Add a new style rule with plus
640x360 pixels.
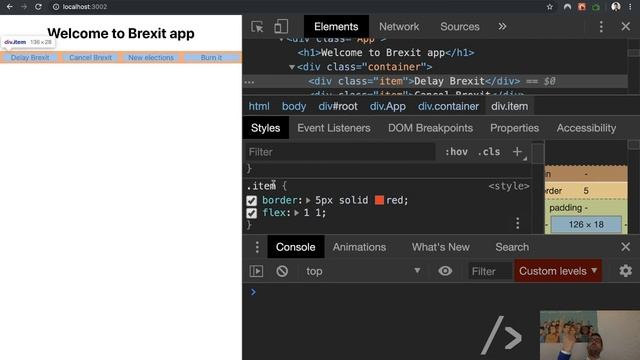point(518,152)
